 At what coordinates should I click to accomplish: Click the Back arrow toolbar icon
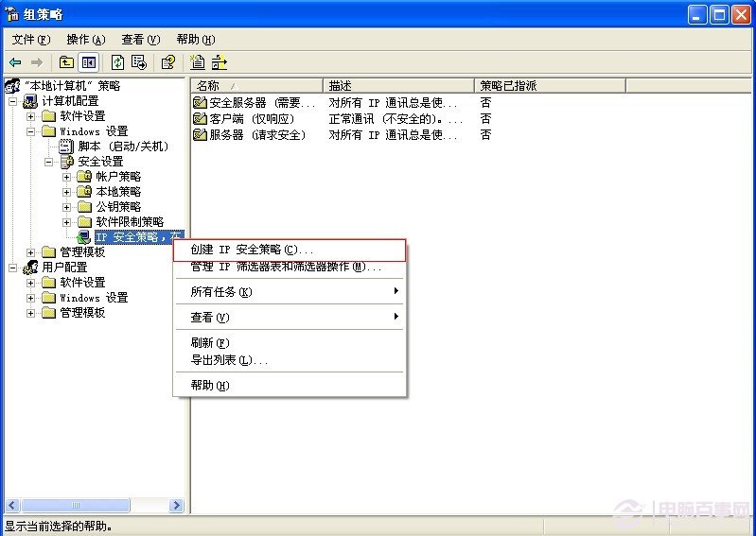click(15, 62)
